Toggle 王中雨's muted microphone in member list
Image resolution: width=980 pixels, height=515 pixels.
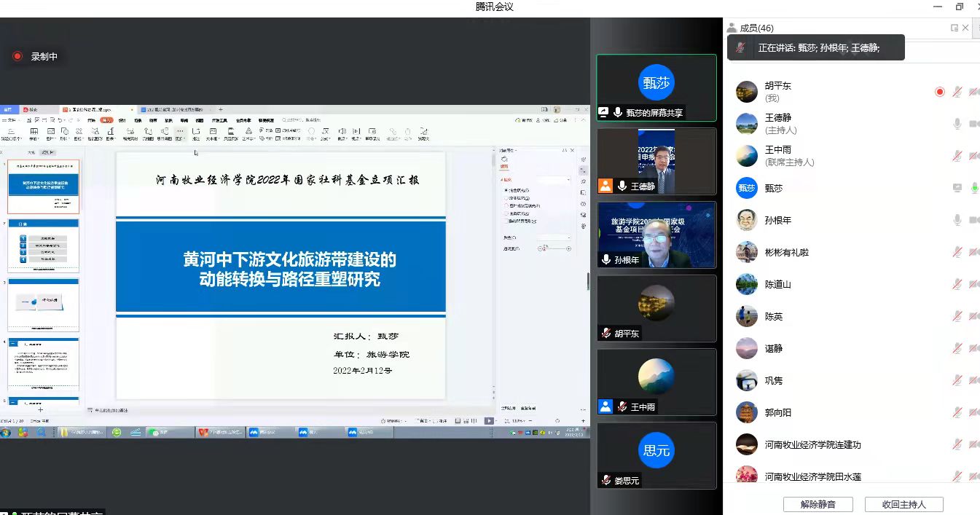tap(957, 156)
